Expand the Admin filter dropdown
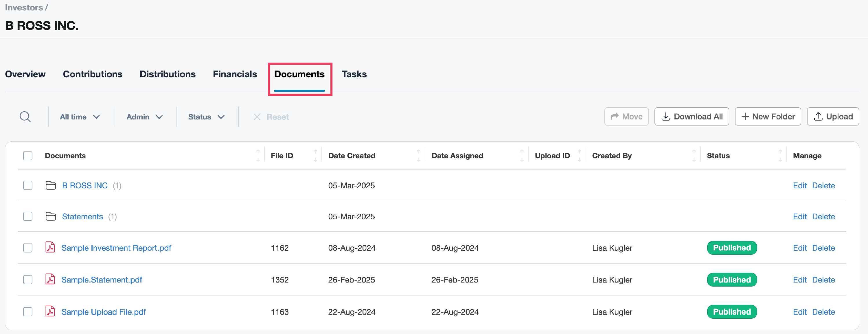This screenshot has width=868, height=334. [x=145, y=117]
